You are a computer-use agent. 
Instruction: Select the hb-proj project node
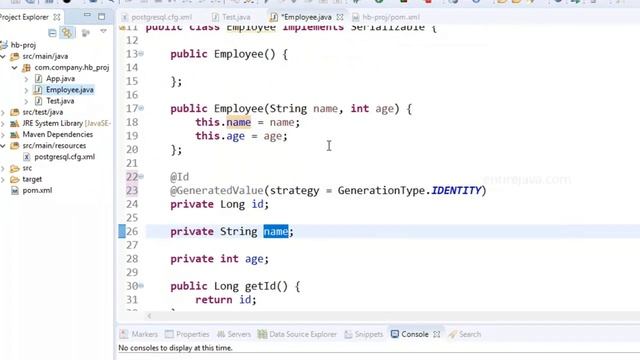(x=23, y=45)
